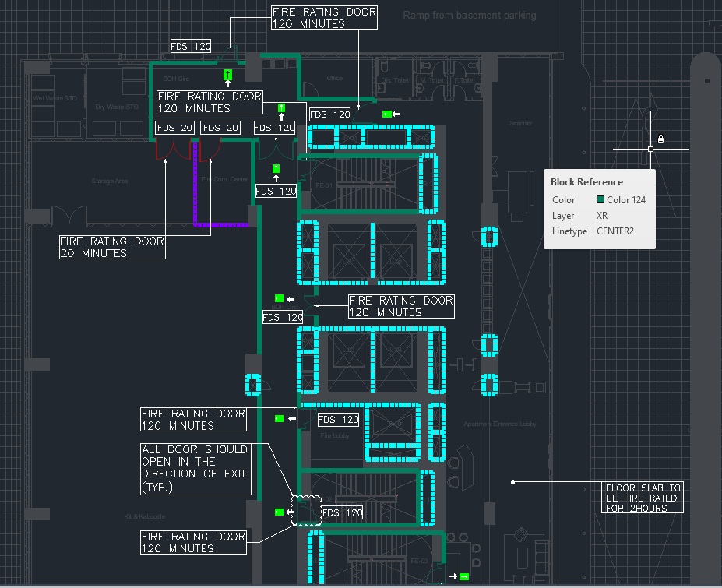Screen dimensions: 722x588
Task: Select the red double door under leftmost FDS 20
Action: pyautogui.click(x=173, y=150)
